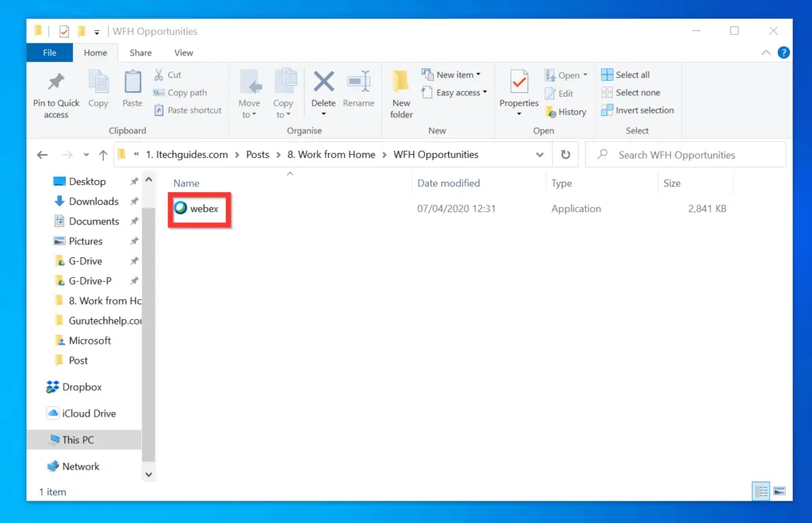
Task: Open the Easy access dropdown
Action: pyautogui.click(x=454, y=93)
